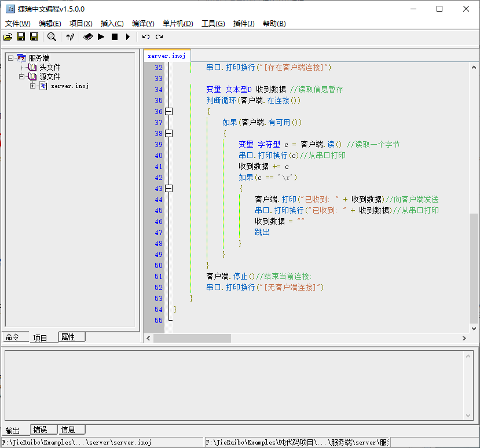Click the arrow-and-pen toolbar icon
The image size is (480, 448).
[x=70, y=37]
